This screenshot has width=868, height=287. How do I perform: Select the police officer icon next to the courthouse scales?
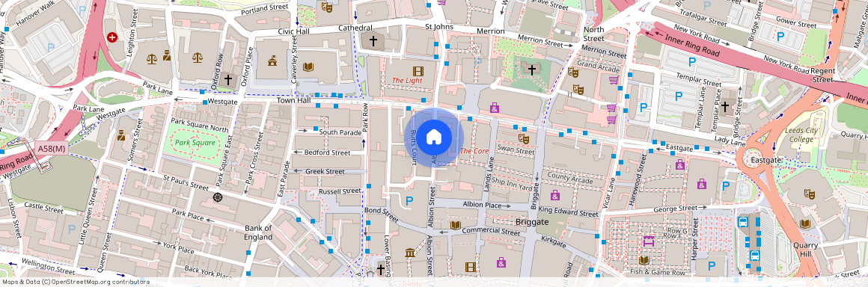(x=167, y=55)
